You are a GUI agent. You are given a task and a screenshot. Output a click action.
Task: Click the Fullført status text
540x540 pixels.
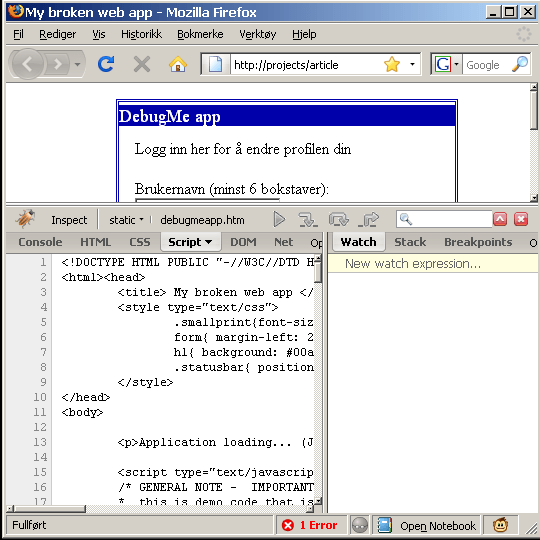tap(29, 525)
